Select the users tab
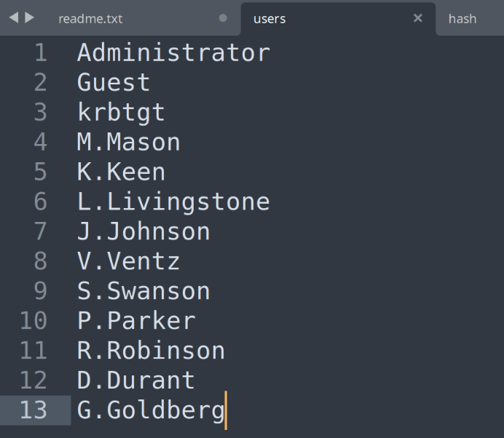This screenshot has width=504, height=438. click(269, 20)
